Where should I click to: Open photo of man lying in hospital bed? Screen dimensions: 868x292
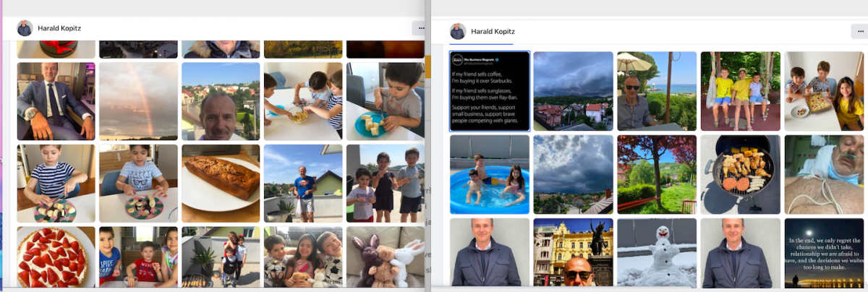[x=824, y=175]
